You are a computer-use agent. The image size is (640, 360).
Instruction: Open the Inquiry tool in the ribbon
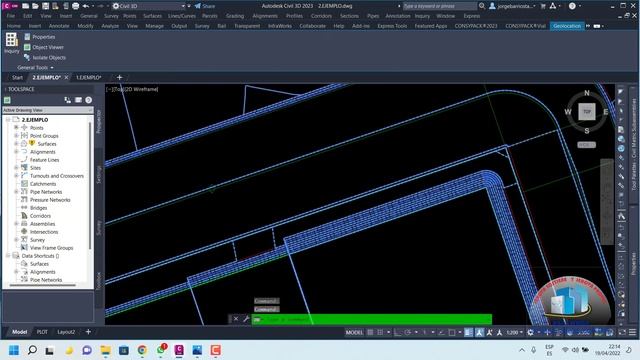11,43
